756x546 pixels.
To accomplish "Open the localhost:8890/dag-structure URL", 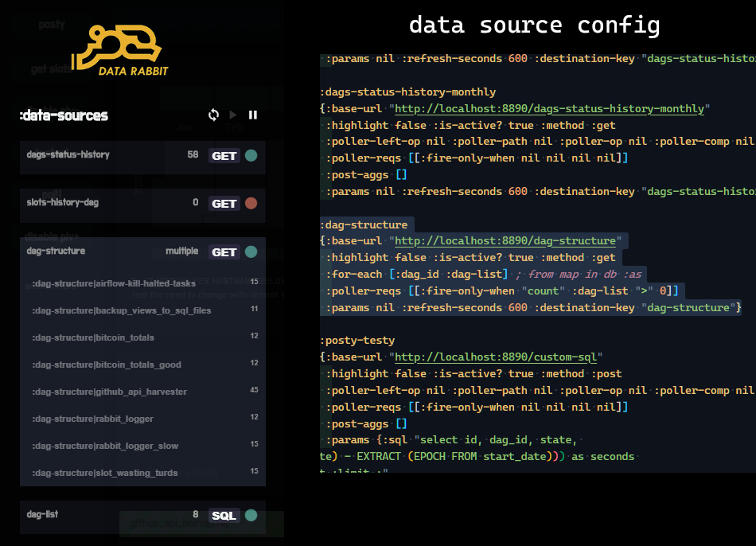I will click(505, 240).
